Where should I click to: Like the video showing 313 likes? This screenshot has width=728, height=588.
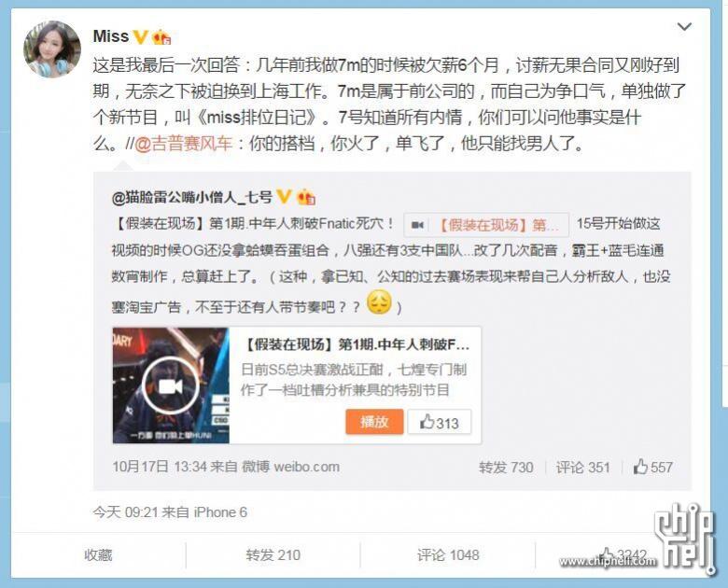[x=440, y=422]
